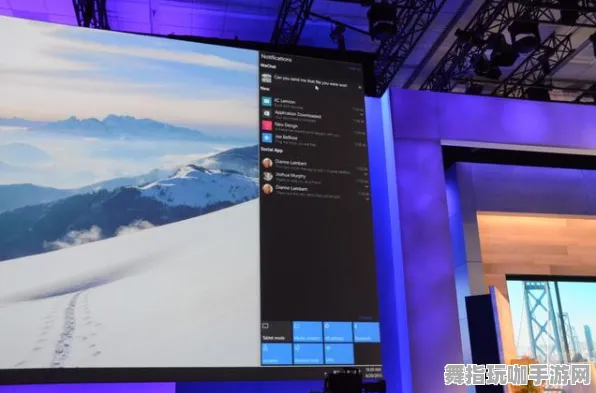Click the Collapse link above quick actions
The image size is (596, 393).
coord(365,317)
